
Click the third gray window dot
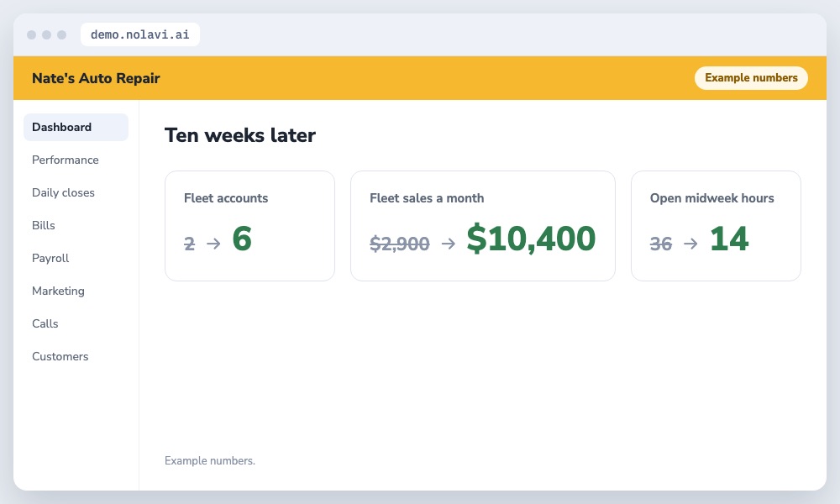click(x=61, y=34)
